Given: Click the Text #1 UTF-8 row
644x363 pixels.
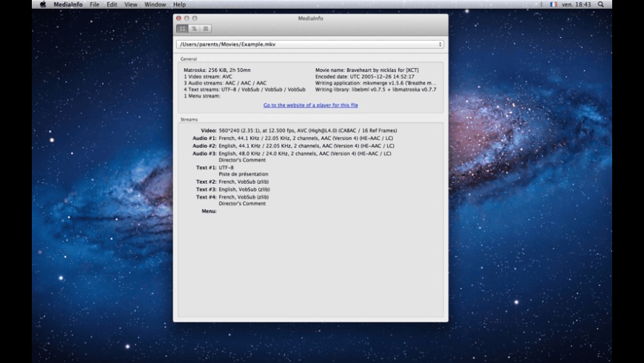Looking at the screenshot, I should pyautogui.click(x=215, y=167).
